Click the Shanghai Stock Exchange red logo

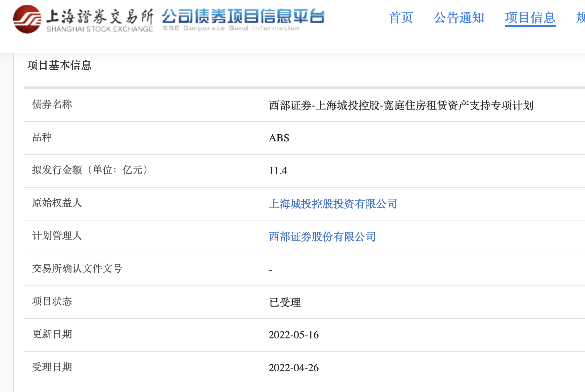(27, 19)
